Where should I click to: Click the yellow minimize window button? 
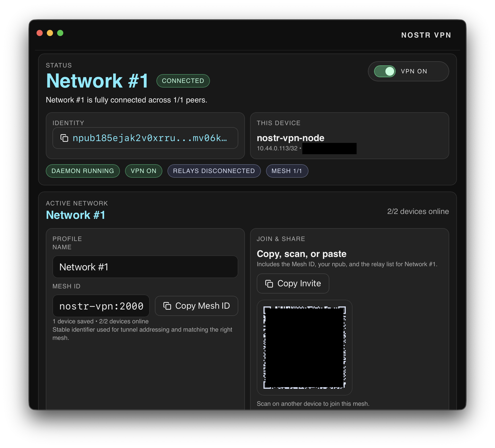[x=50, y=33]
